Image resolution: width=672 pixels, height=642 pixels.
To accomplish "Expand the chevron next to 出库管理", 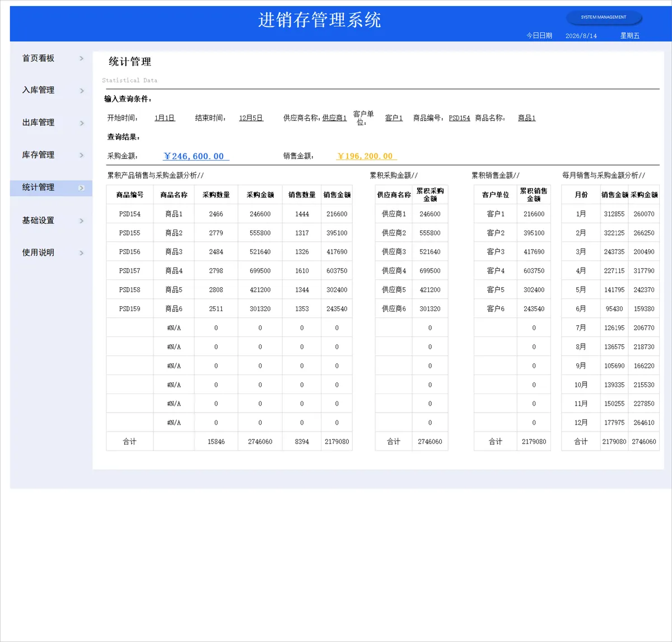I will tap(81, 123).
